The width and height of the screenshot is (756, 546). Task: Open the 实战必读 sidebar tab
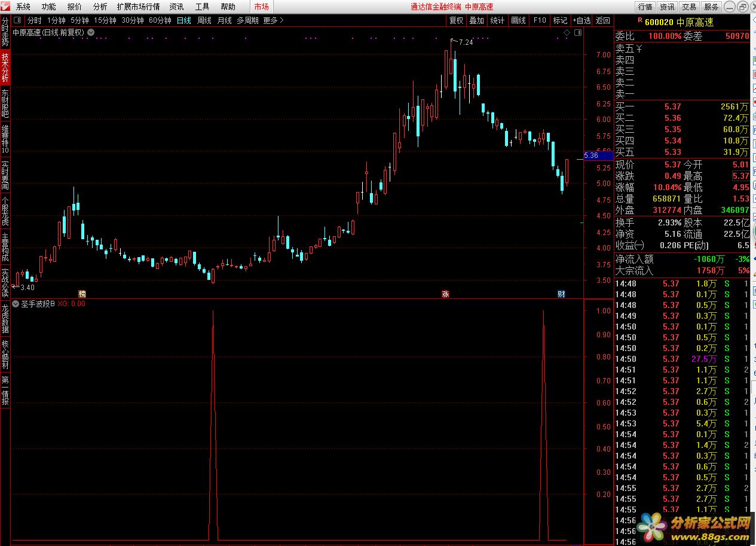[5, 282]
